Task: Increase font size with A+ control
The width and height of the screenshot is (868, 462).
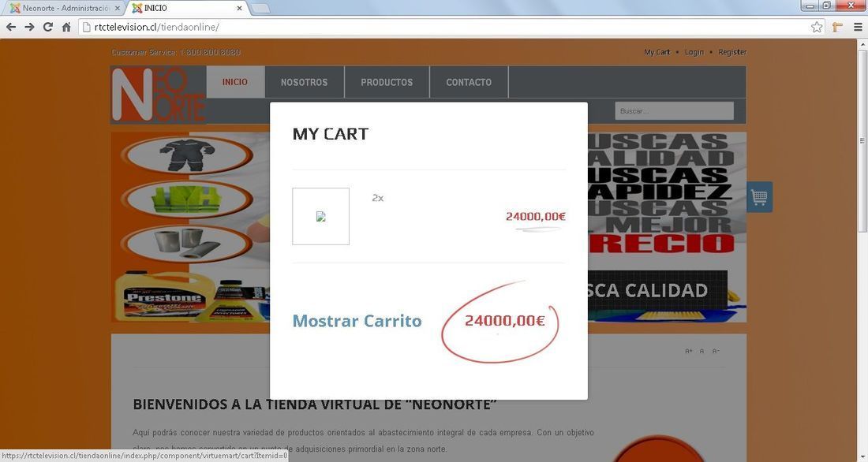Action: click(689, 352)
